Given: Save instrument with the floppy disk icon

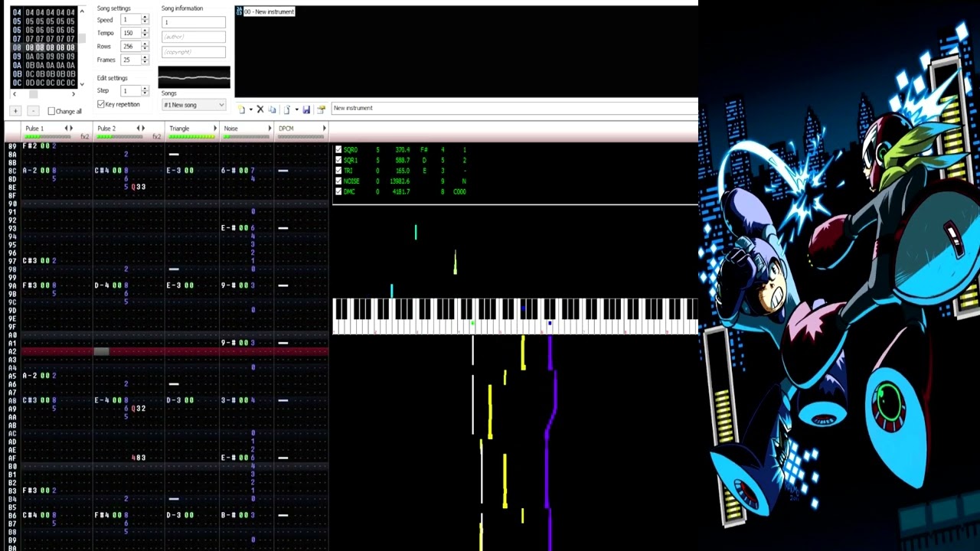Looking at the screenshot, I should coord(306,109).
